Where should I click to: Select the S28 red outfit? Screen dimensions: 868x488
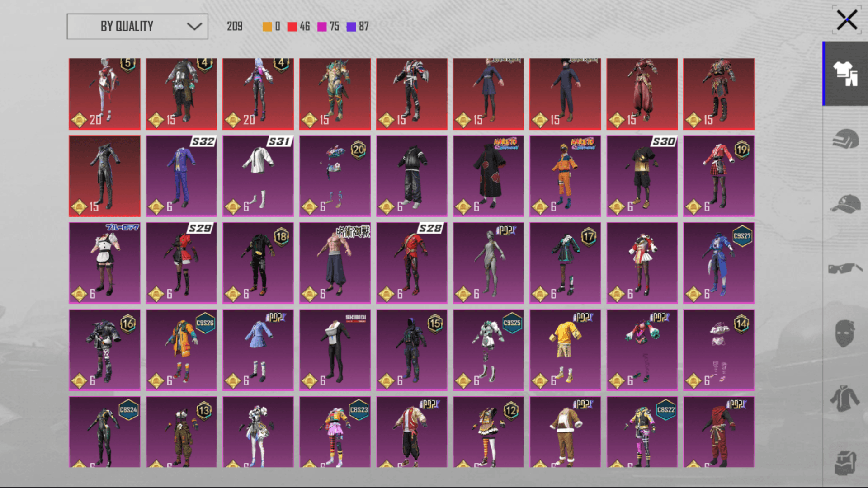point(411,263)
